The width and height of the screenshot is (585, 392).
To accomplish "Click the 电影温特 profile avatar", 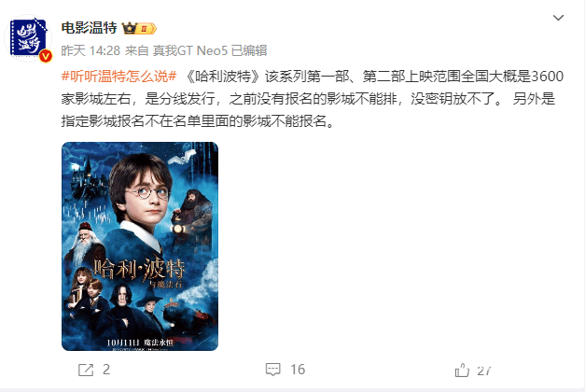I will click(x=28, y=38).
